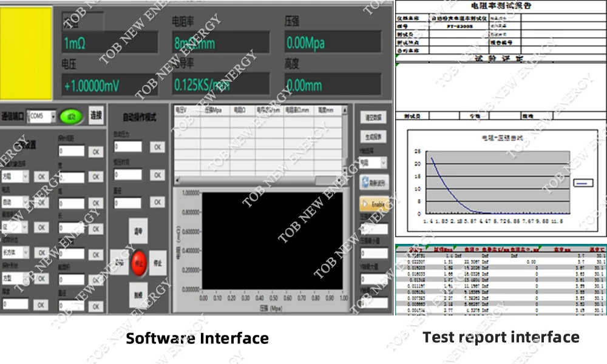This screenshot has width=607, height=364.
Task: Click the green connection status indicator
Action: 72,115
